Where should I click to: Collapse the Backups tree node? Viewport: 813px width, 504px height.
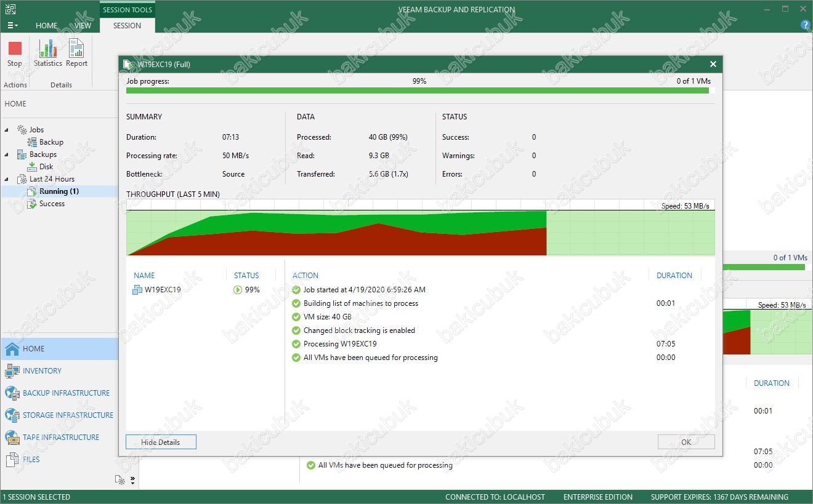[x=7, y=154]
